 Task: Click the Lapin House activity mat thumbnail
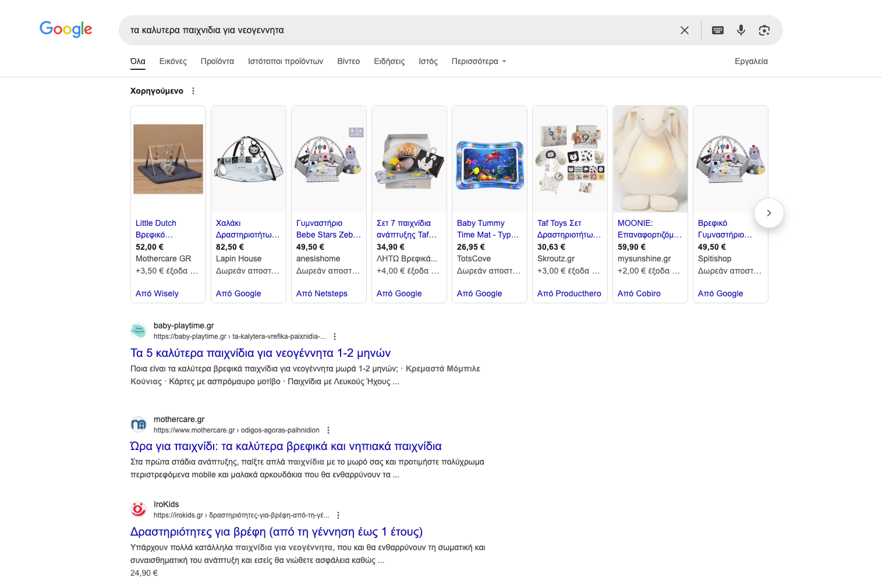tap(249, 159)
